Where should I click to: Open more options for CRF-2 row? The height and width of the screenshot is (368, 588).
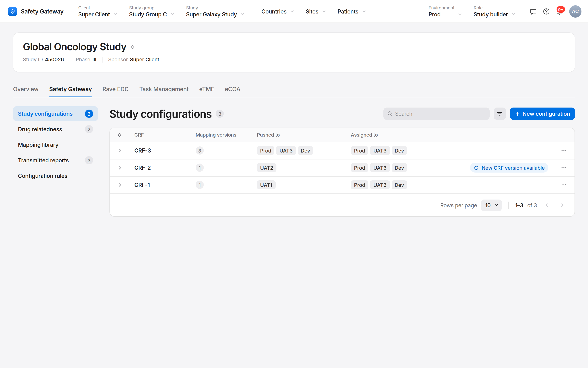(564, 168)
